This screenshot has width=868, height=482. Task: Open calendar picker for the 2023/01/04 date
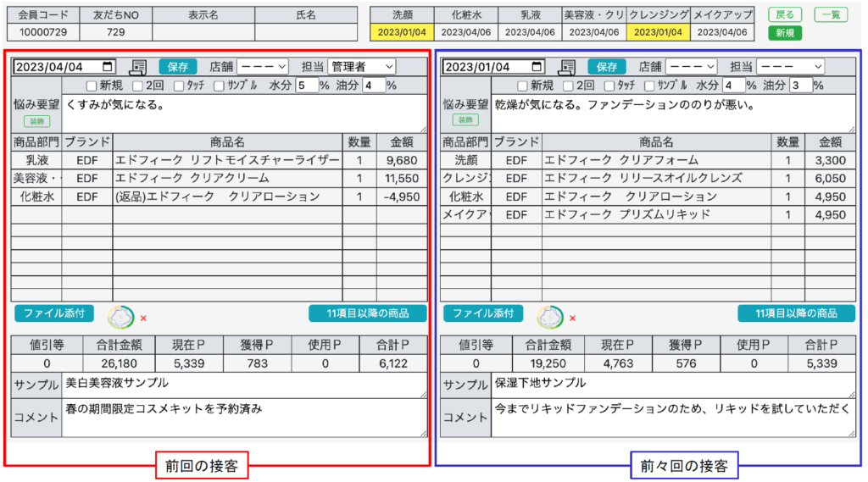pyautogui.click(x=537, y=67)
